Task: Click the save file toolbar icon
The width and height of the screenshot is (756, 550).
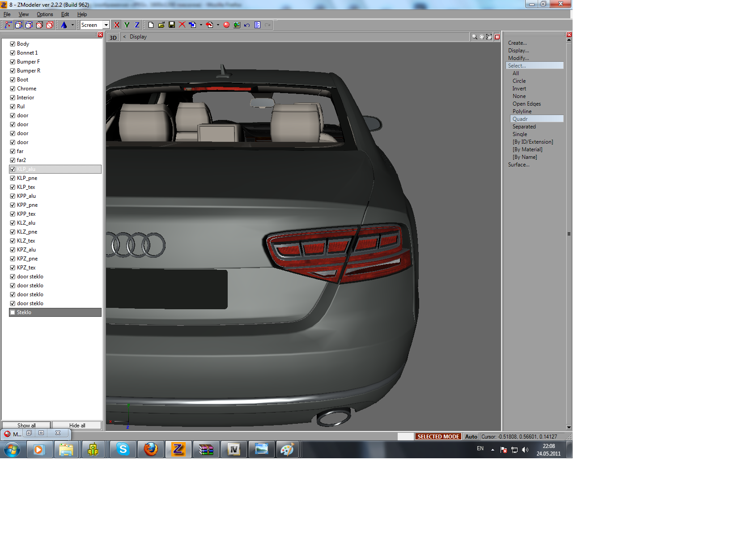Action: [172, 25]
